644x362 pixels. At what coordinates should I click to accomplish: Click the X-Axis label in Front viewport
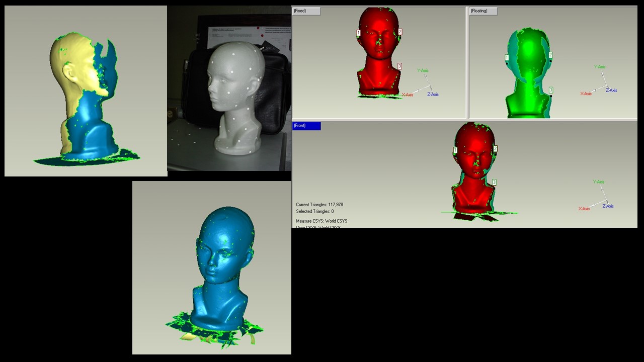pos(584,209)
